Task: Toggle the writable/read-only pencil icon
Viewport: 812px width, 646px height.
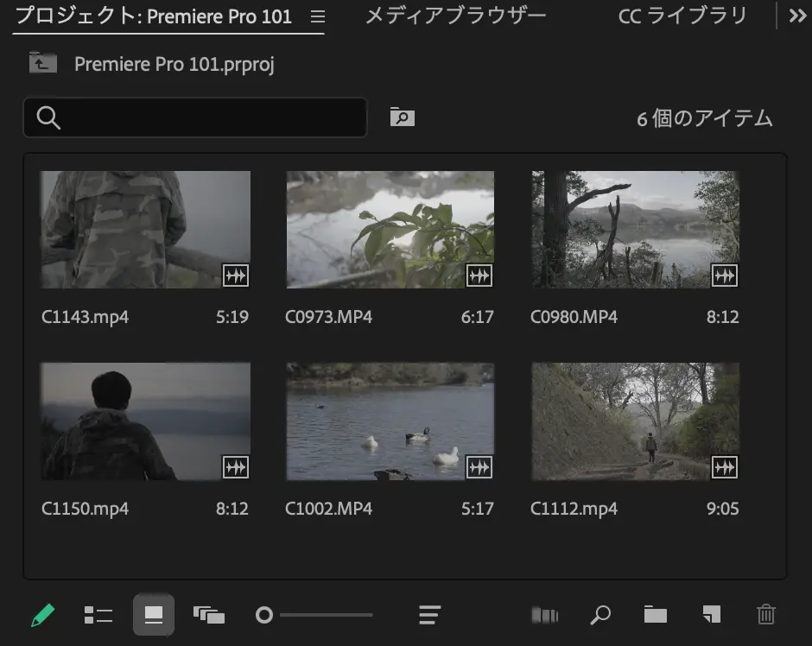Action: pos(41,615)
